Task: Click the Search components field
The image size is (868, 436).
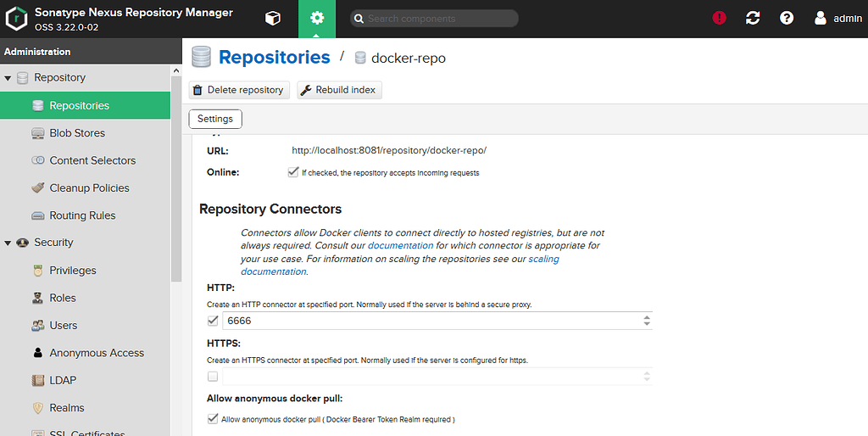Action: pos(434,19)
